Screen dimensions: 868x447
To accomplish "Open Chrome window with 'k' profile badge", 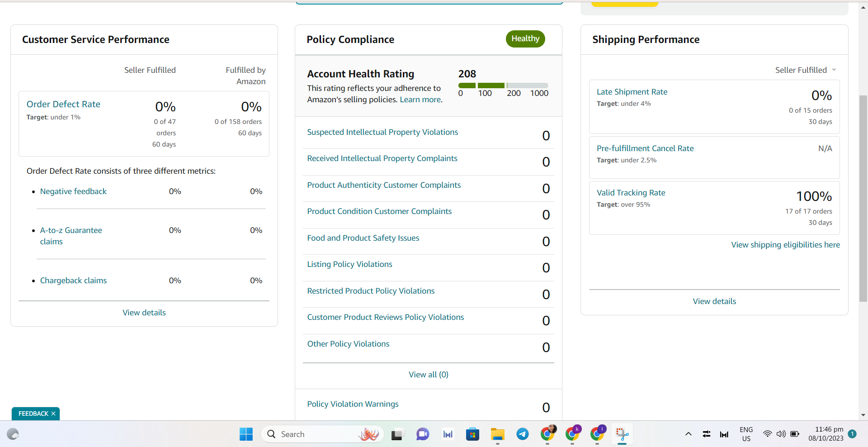I will pos(573,434).
